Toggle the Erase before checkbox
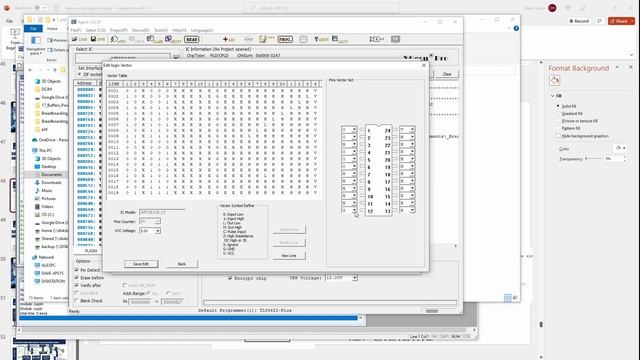Screen dimensions: 640x360 (x=77, y=278)
